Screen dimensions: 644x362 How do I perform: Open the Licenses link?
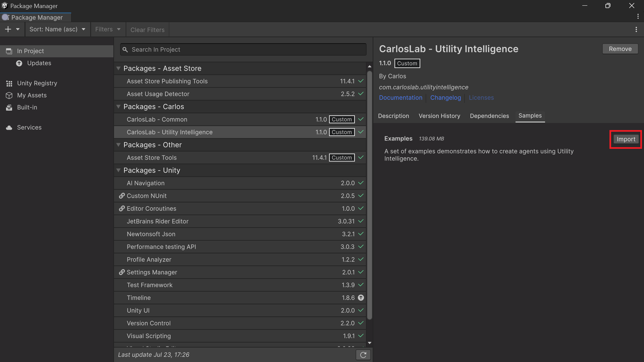481,98
